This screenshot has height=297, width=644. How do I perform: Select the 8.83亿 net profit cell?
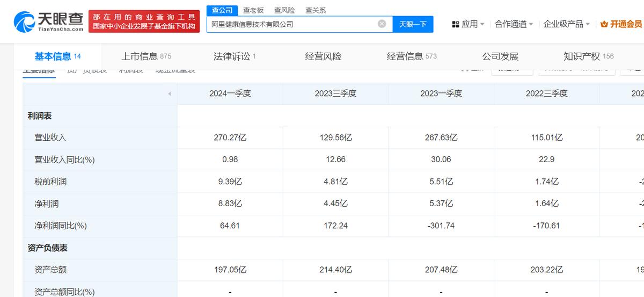[x=230, y=204]
